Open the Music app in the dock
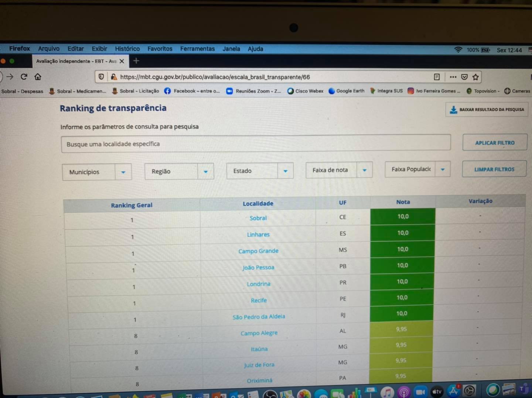532x398 pixels. pos(387,392)
